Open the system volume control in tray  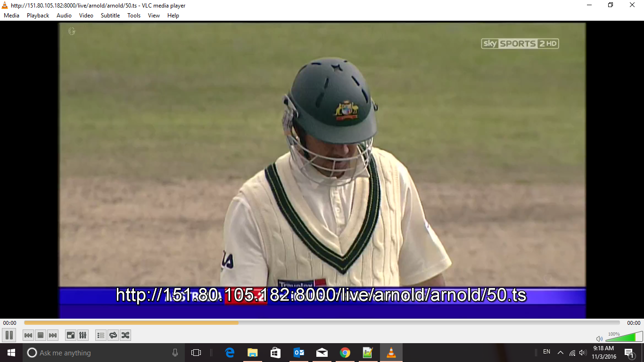(x=583, y=353)
